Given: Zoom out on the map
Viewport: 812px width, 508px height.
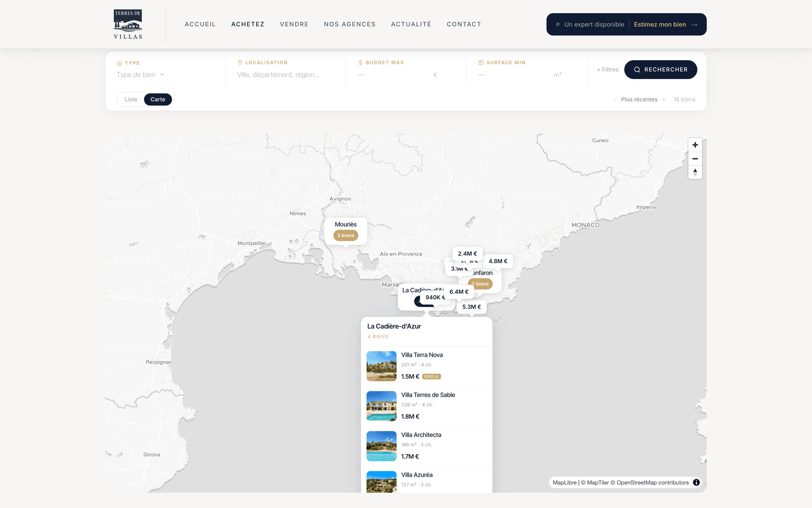Looking at the screenshot, I should 695,158.
